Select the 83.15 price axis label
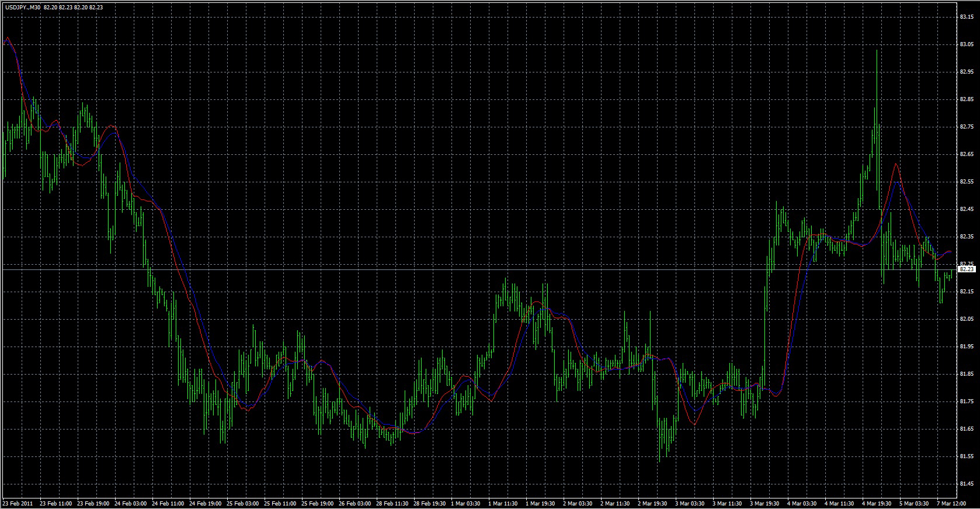This screenshot has width=980, height=509. click(966, 17)
